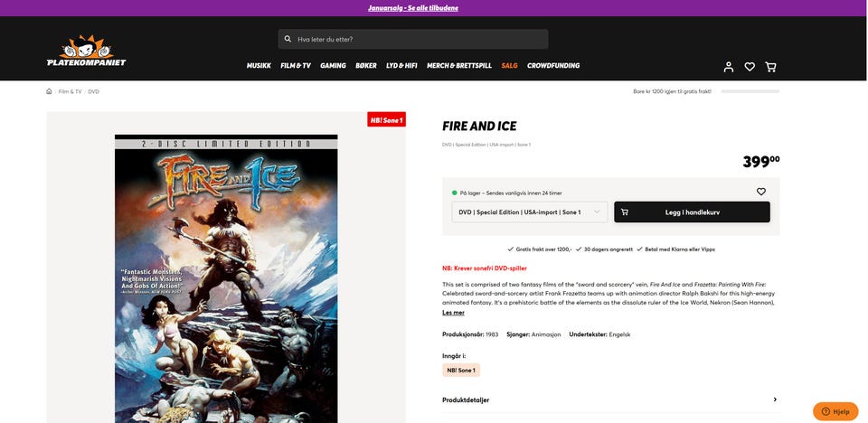Viewport: 868px width, 423px height.
Task: Focus the 'Hva leter du etter?' search field
Action: pos(413,39)
